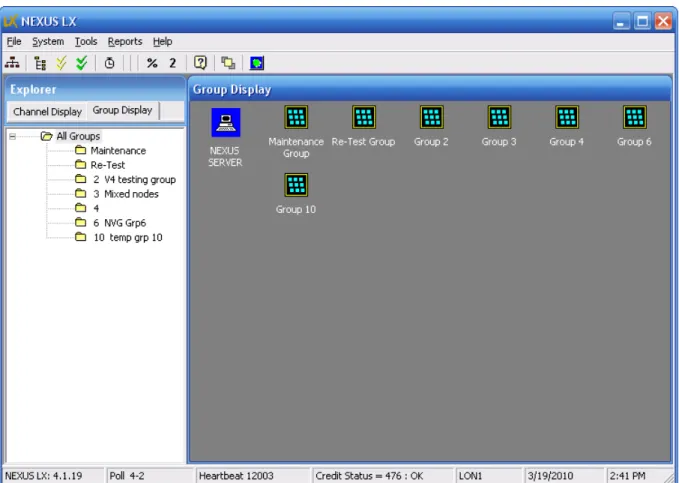
Task: Select the Group 10 icon
Action: point(296,185)
